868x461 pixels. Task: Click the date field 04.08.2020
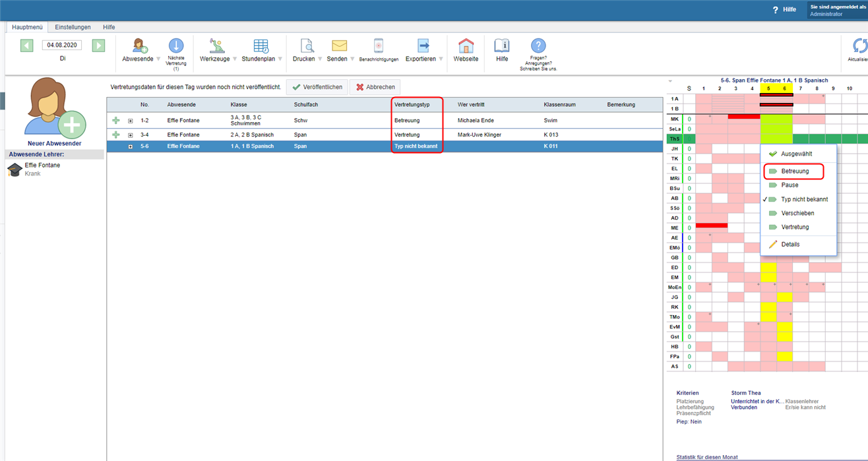coord(62,46)
